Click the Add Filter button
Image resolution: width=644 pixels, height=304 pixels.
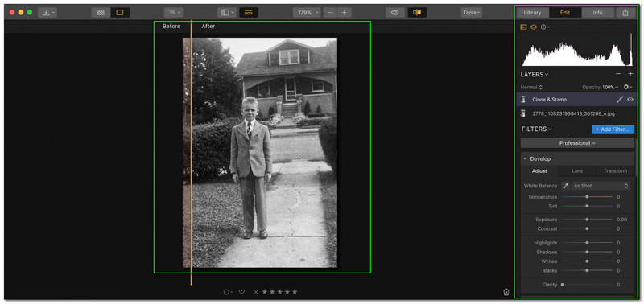(x=613, y=129)
